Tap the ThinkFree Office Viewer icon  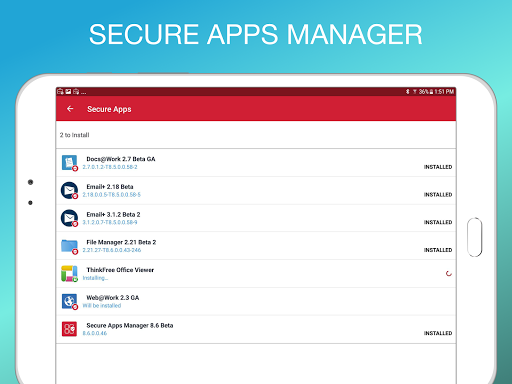click(x=70, y=274)
